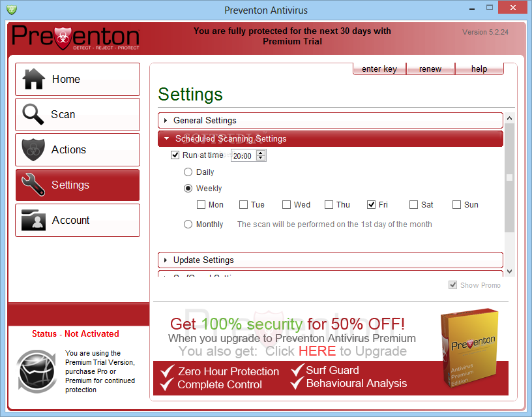Click the Get 100% security promo headline

point(288,324)
